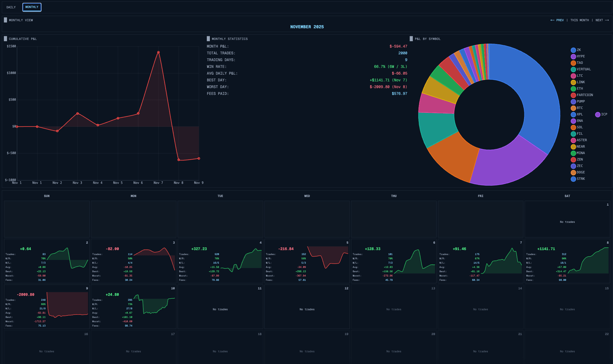Toggle the SOL legend entry
This screenshot has height=364, width=613.
[573, 127]
